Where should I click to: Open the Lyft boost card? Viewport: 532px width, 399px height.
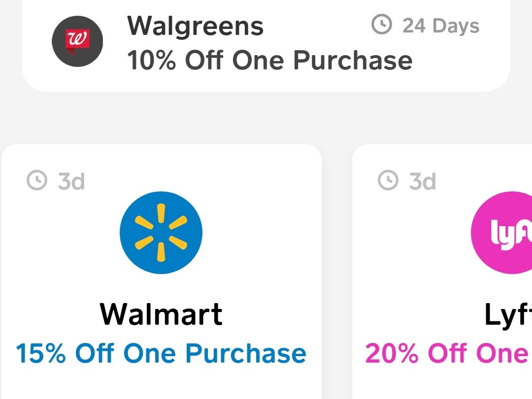(x=442, y=272)
